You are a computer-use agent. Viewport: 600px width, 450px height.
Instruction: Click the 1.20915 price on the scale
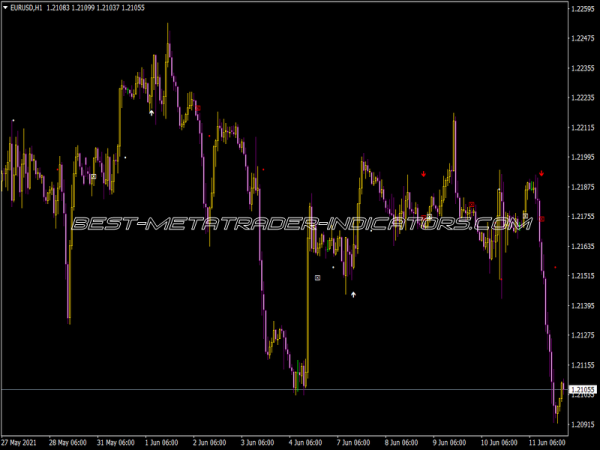pyautogui.click(x=581, y=424)
